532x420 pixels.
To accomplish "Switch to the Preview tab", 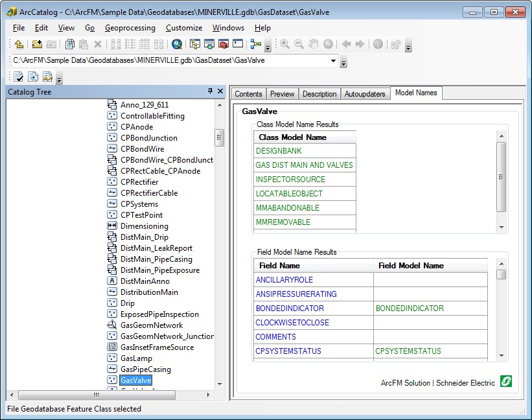I will 283,93.
